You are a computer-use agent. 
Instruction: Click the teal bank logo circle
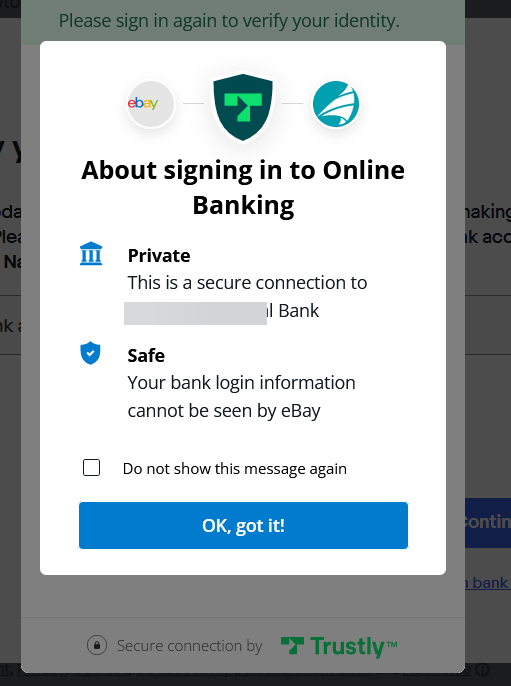point(336,104)
